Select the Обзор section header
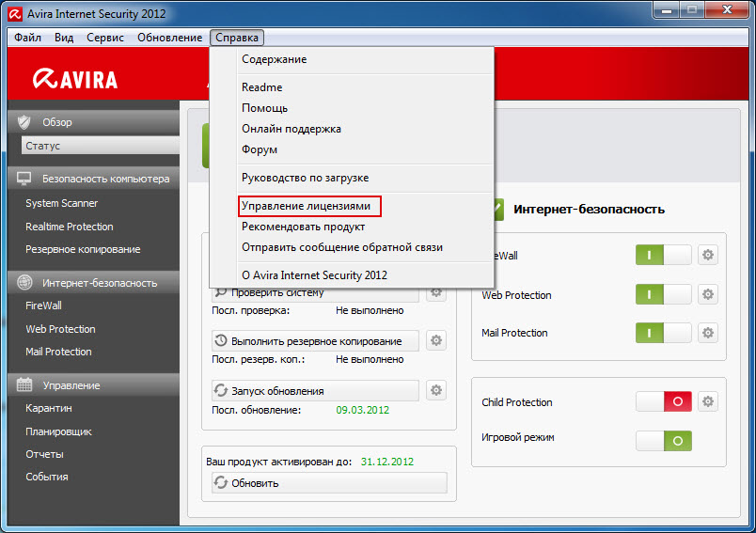The height and width of the screenshot is (533, 756). [x=93, y=122]
